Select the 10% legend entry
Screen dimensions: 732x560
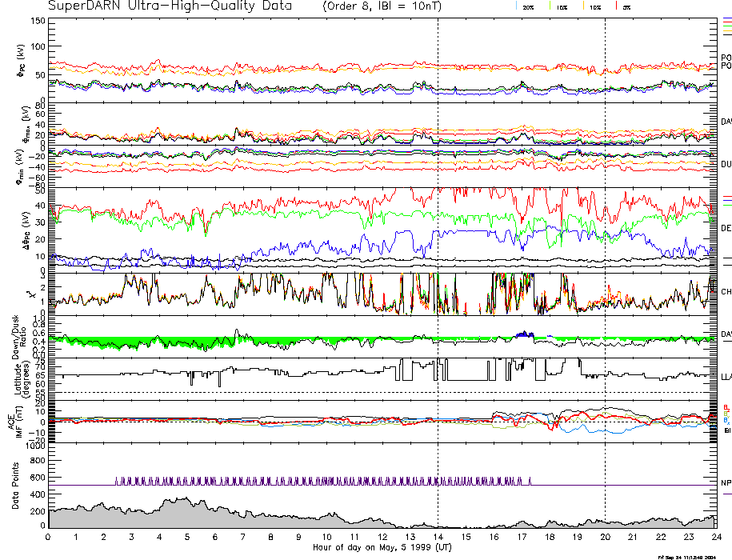click(x=594, y=6)
